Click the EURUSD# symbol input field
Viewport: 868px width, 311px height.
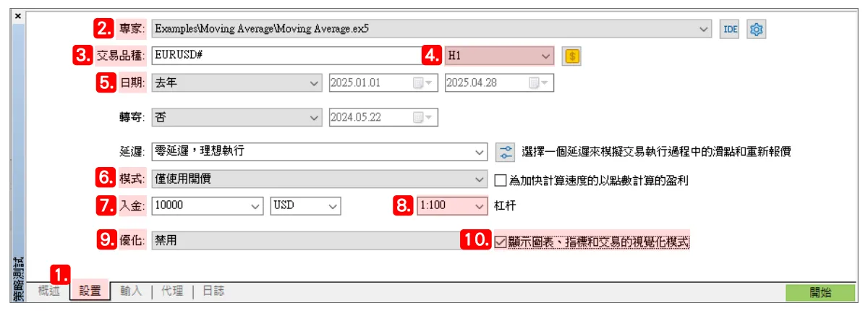click(289, 56)
